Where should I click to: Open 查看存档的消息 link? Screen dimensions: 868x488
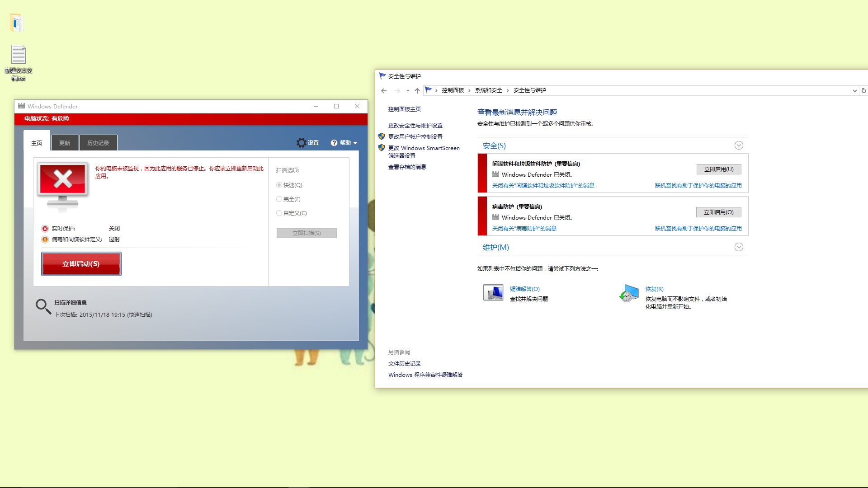(407, 167)
